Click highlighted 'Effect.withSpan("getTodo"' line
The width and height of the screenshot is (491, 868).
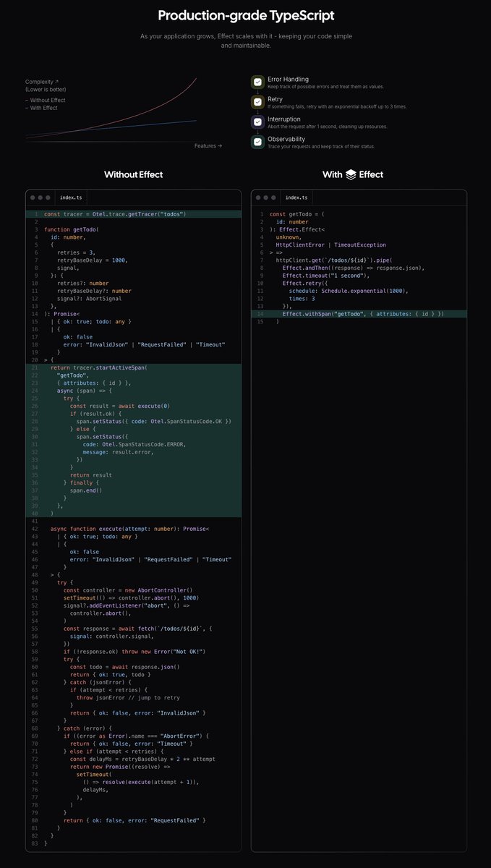(x=363, y=314)
